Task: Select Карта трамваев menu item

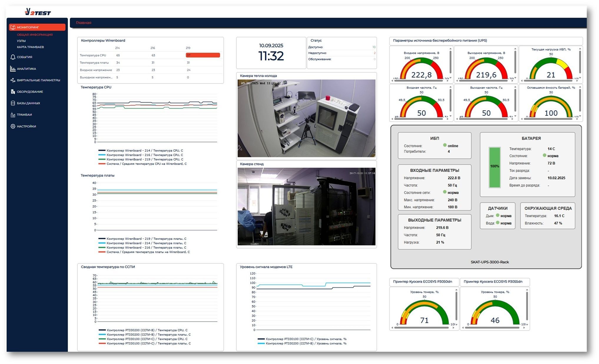Action: pos(30,47)
